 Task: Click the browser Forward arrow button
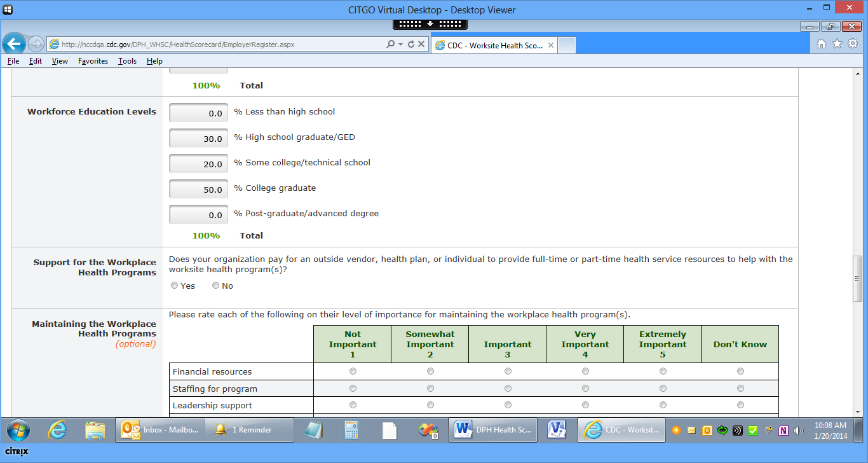pyautogui.click(x=36, y=44)
